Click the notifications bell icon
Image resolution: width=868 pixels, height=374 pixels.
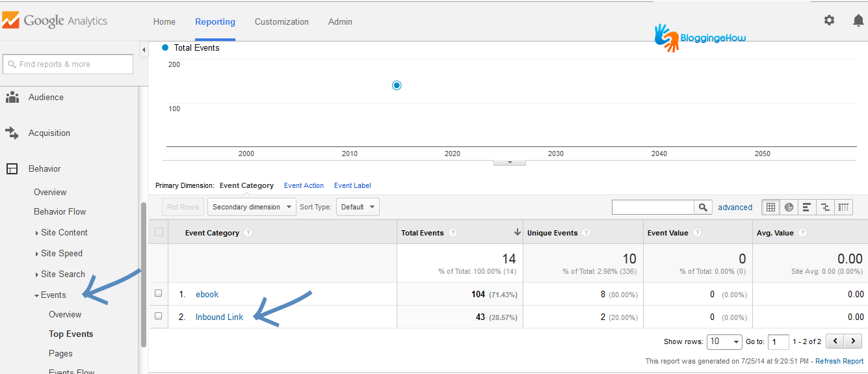858,20
